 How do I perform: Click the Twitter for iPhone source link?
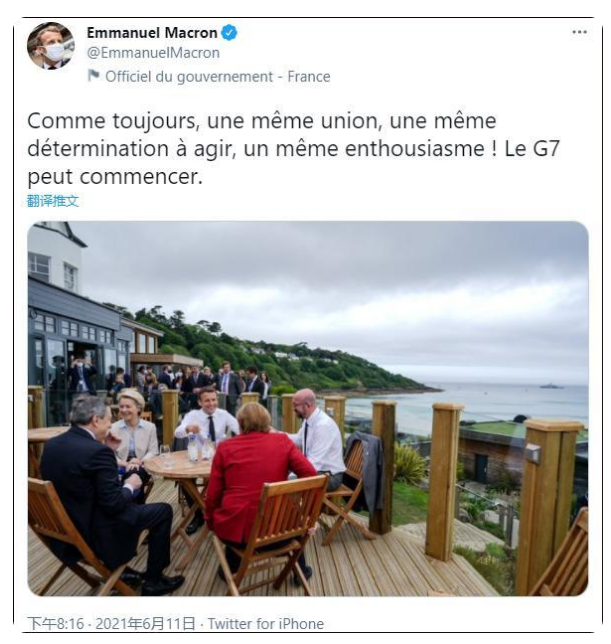(266, 623)
